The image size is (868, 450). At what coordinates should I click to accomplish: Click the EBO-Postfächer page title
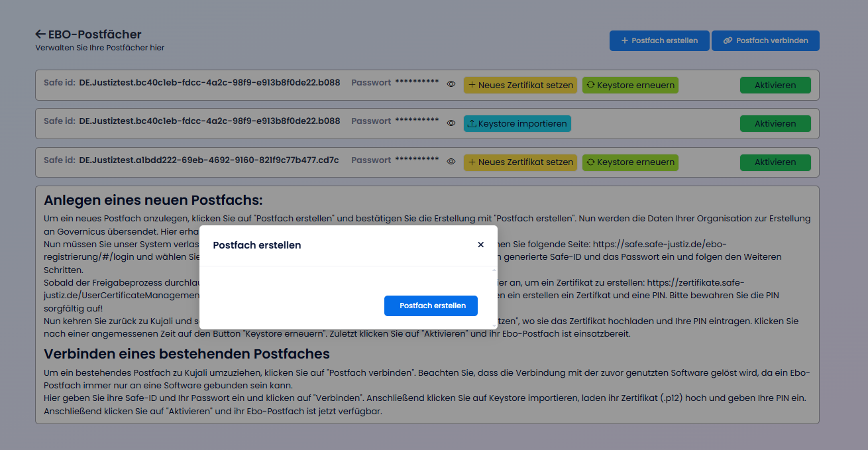pyautogui.click(x=95, y=34)
